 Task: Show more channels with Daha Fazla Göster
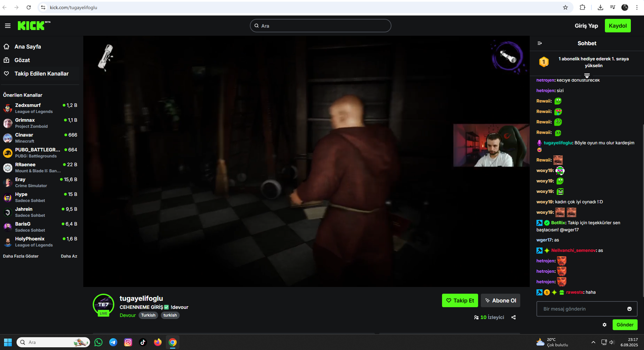tap(21, 256)
